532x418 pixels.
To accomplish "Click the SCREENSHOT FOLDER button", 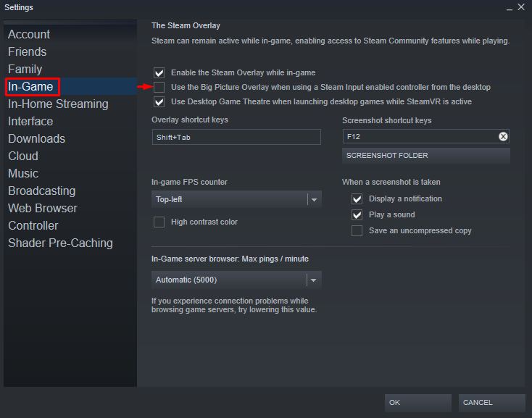I will pyautogui.click(x=425, y=155).
